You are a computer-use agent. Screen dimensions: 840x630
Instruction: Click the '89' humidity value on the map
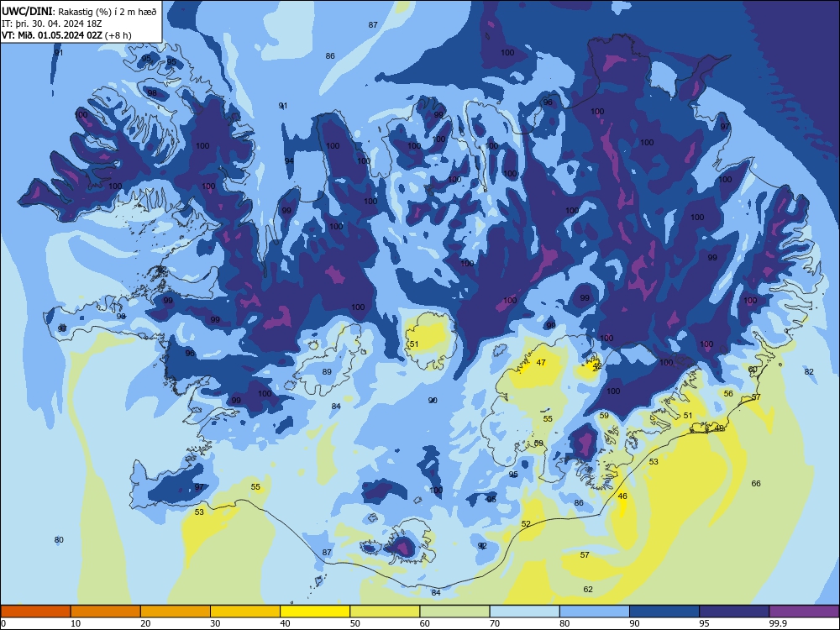[327, 372]
